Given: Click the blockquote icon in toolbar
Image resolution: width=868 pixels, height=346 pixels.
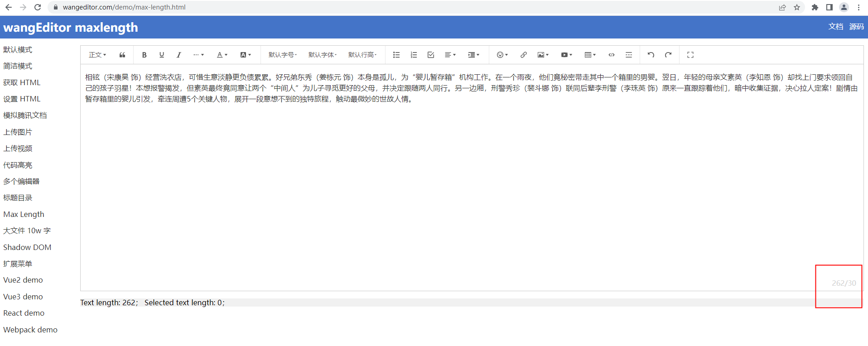Looking at the screenshot, I should [x=122, y=55].
